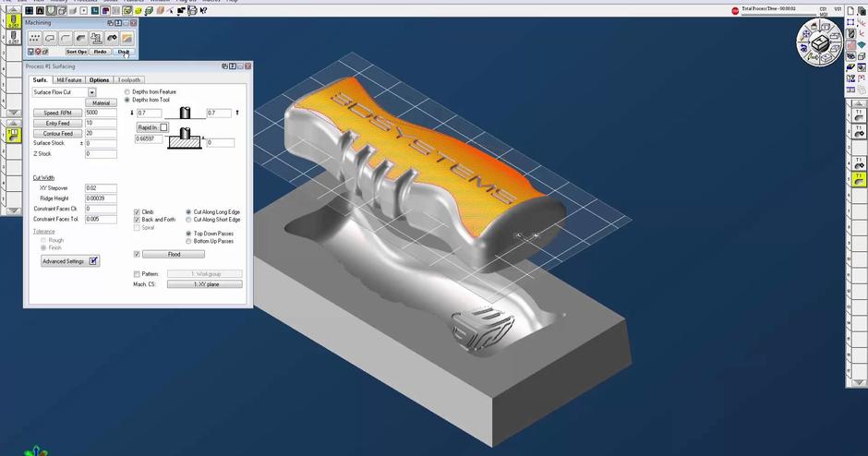The height and width of the screenshot is (456, 868).
Task: Select tool tile number 1 highlighted yellow
Action: (x=13, y=21)
